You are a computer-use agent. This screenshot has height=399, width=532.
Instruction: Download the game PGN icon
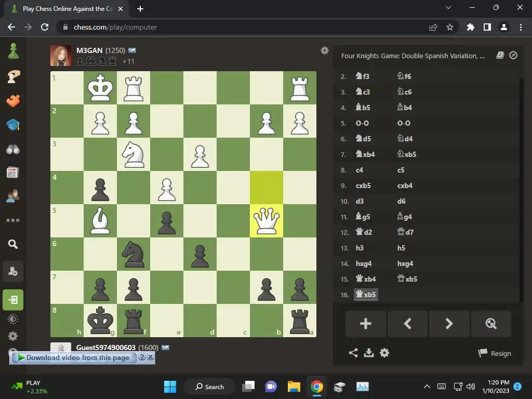pyautogui.click(x=369, y=353)
